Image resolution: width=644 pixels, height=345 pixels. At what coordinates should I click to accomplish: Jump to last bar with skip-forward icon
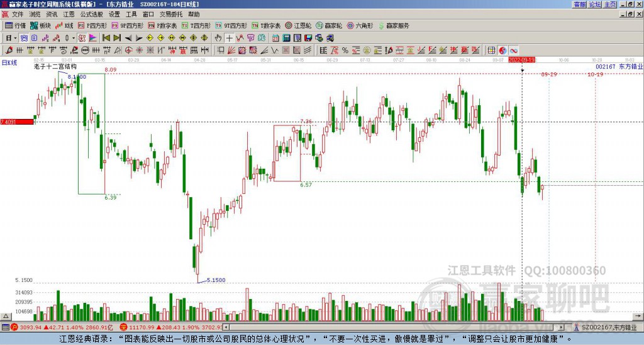[x=117, y=38]
